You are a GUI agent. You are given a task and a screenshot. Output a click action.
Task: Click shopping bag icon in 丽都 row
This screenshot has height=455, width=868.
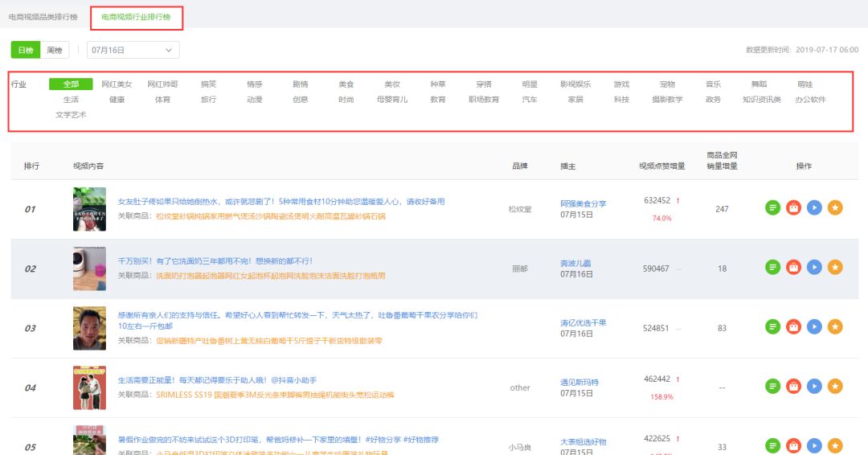click(794, 268)
